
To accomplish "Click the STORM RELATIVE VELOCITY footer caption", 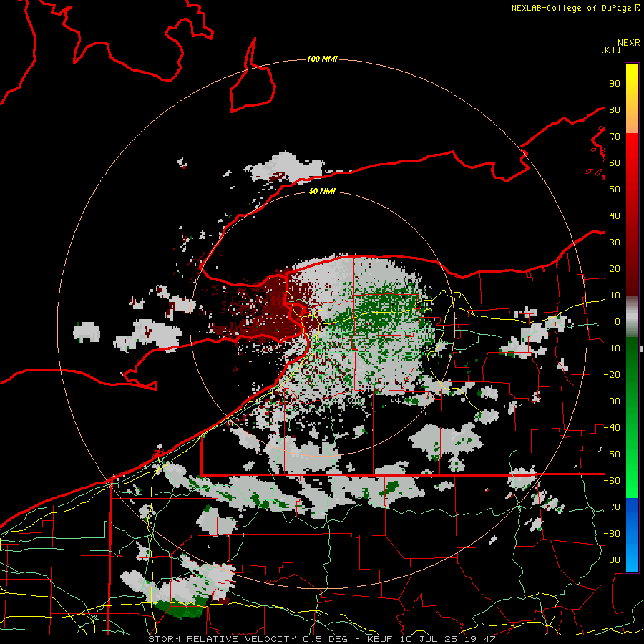I will click(321, 639).
